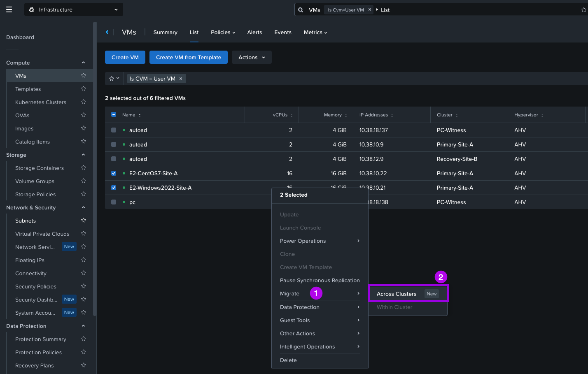The height and width of the screenshot is (374, 588).
Task: Switch to the Summary tab
Action: [x=166, y=32]
